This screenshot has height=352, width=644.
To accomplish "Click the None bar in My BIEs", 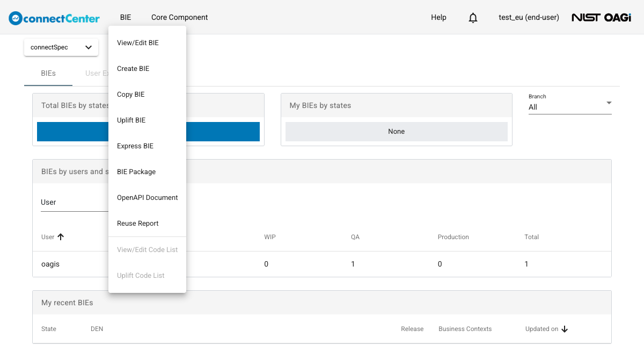I will pyautogui.click(x=397, y=132).
